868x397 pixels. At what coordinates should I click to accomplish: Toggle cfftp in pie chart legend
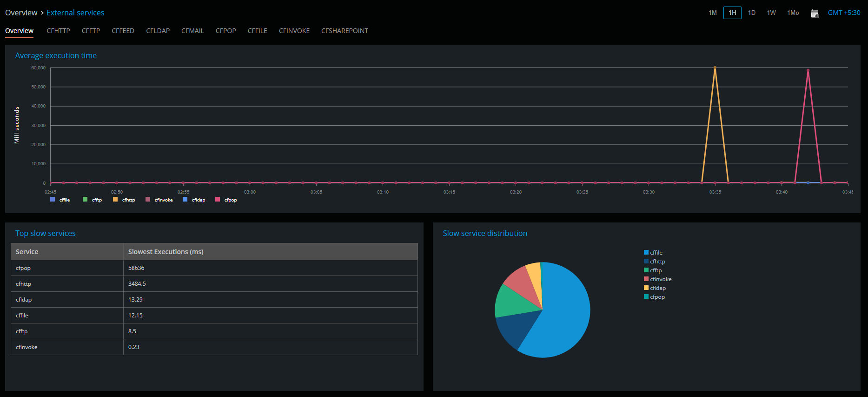[x=653, y=270]
